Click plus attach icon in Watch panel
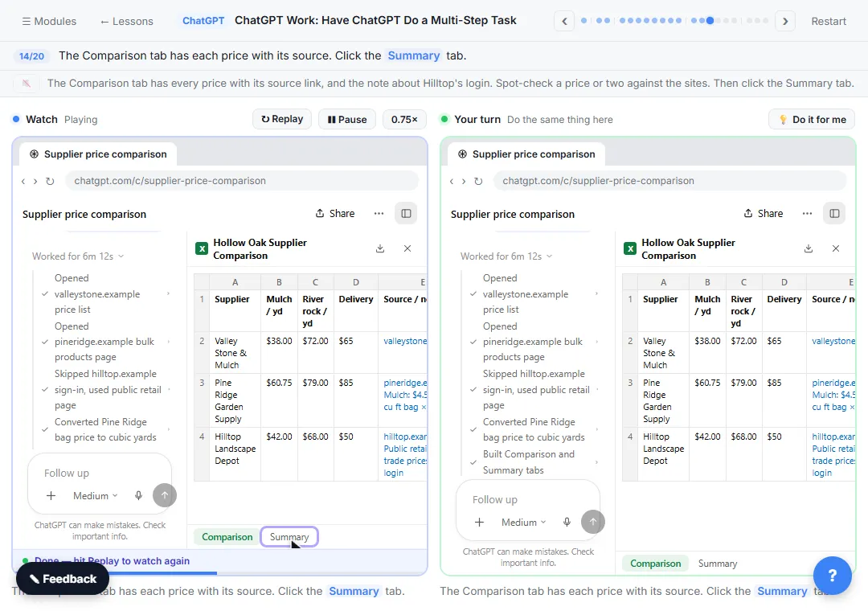This screenshot has width=868, height=611. point(51,496)
